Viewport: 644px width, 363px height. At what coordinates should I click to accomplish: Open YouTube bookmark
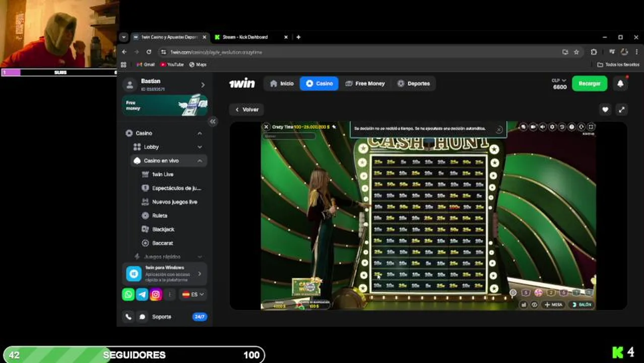coord(172,65)
